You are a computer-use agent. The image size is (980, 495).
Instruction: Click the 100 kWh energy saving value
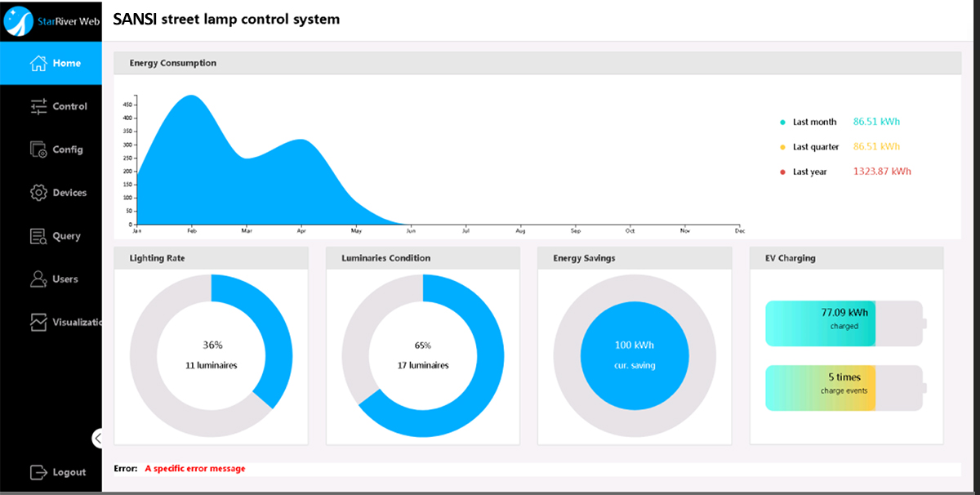point(635,345)
